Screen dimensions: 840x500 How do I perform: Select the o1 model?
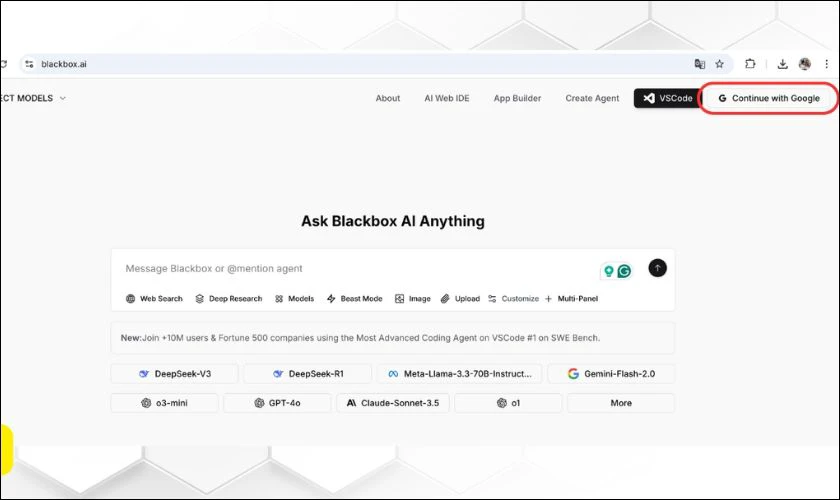[508, 403]
